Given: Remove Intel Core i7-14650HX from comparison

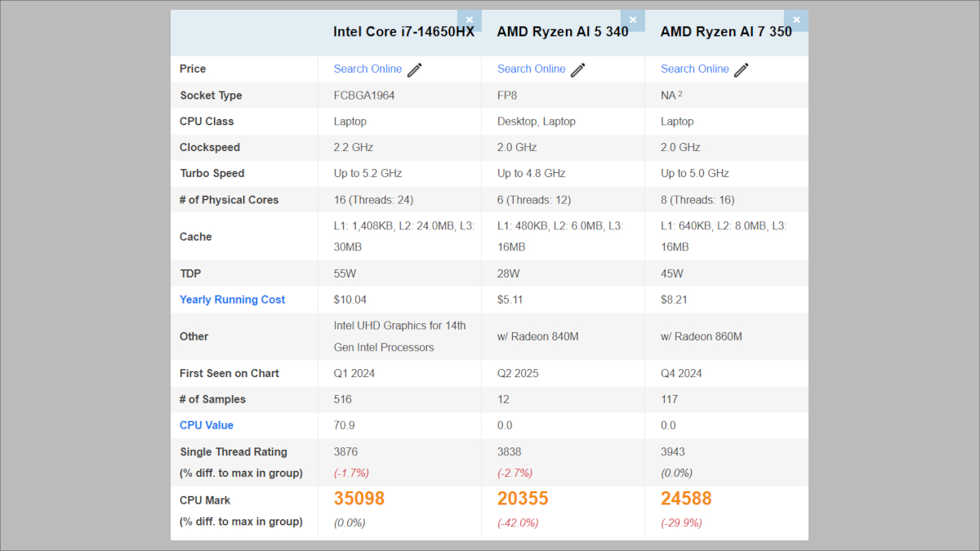Looking at the screenshot, I should pyautogui.click(x=469, y=20).
